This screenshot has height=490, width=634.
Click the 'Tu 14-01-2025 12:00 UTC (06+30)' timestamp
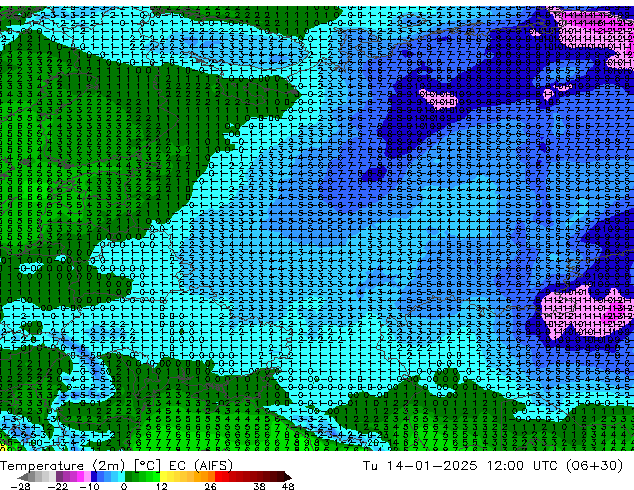[x=493, y=466]
